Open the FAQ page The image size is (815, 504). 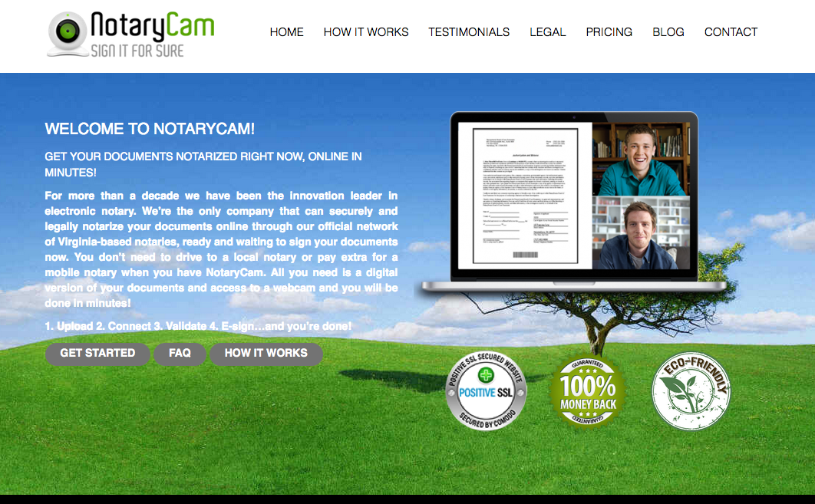point(180,354)
